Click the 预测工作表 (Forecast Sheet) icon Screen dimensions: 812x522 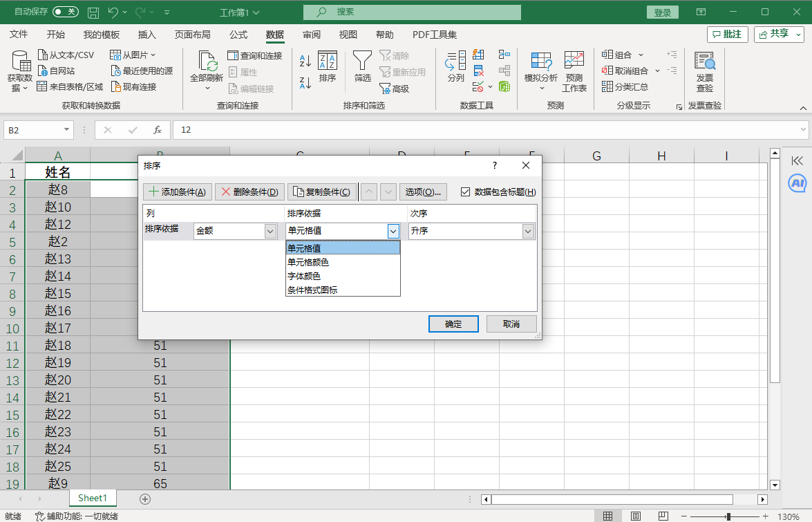coord(574,62)
